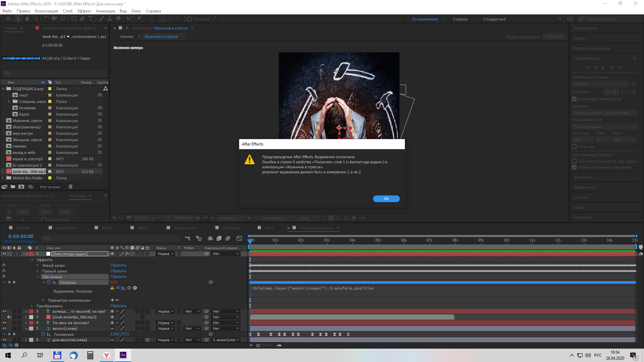644x362 pixels.
Task: Toggle visibility eye of layer 2 text
Action: tap(4, 311)
